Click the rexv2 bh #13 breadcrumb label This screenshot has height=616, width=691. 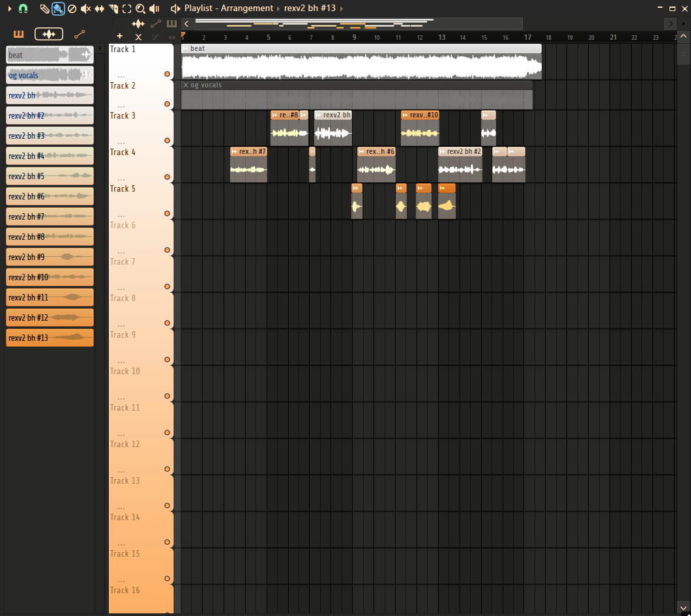[x=310, y=8]
